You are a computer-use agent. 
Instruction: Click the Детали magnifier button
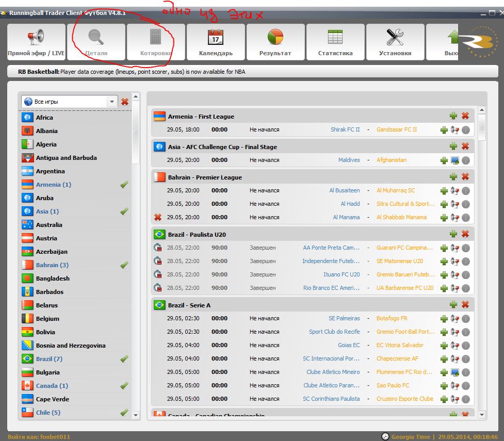pyautogui.click(x=96, y=42)
